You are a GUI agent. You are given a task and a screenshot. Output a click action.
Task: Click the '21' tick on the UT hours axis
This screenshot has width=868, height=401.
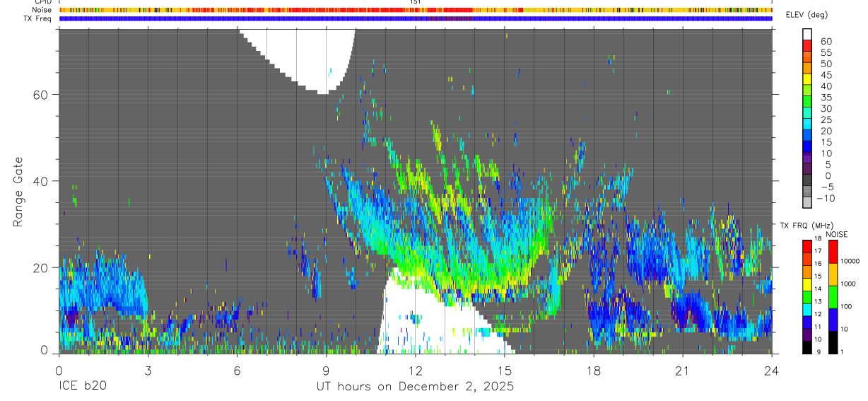click(682, 371)
